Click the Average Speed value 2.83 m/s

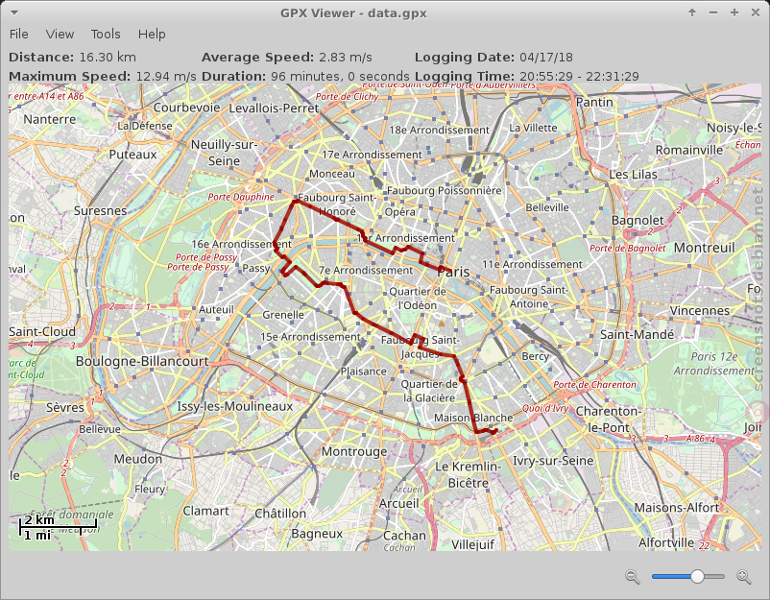[x=345, y=57]
